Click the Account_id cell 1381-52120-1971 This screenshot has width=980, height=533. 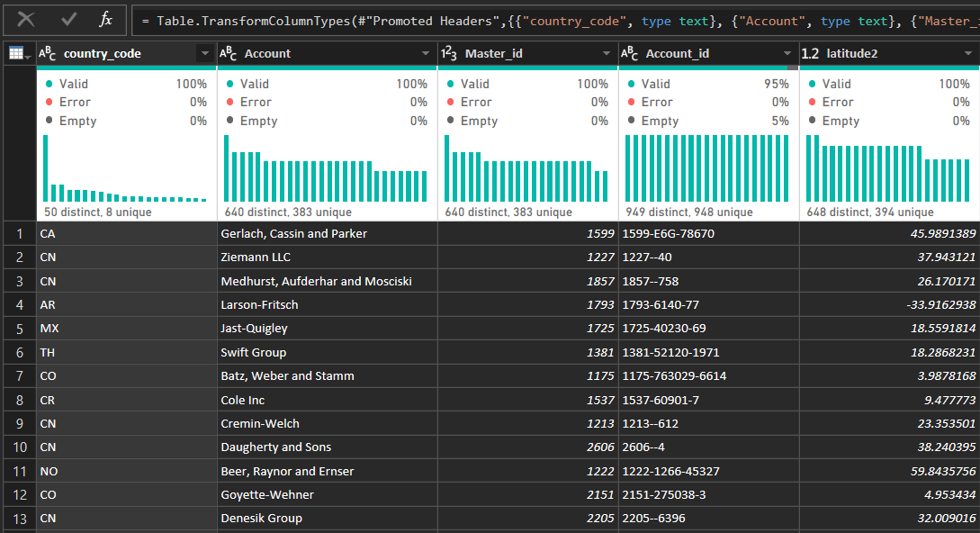(708, 352)
